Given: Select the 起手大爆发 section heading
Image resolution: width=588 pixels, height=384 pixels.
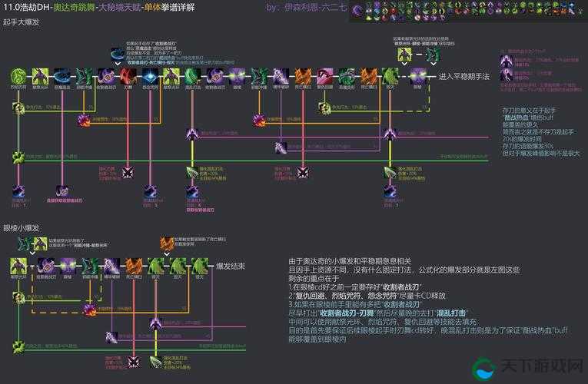Looking at the screenshot, I should pyautogui.click(x=21, y=22).
